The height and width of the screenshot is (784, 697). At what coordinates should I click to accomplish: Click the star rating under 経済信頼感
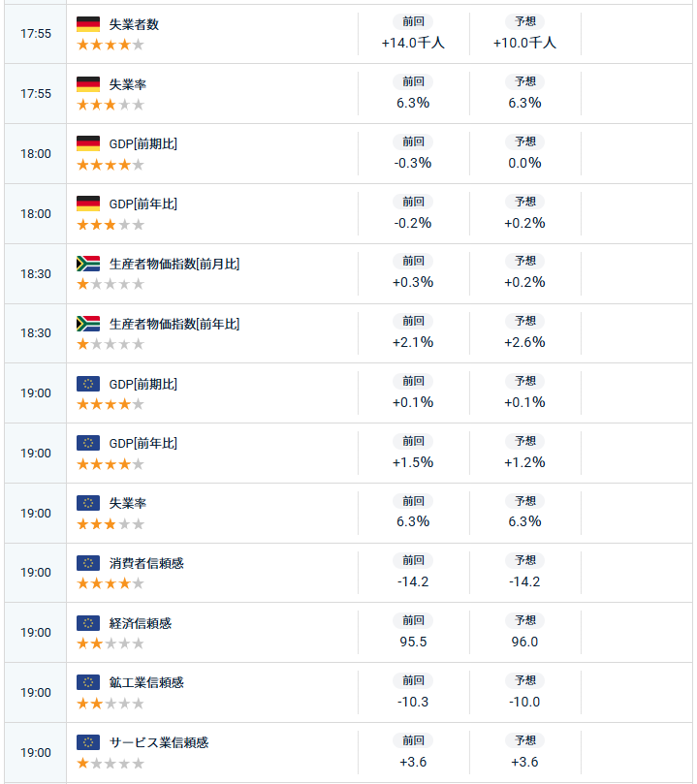(111, 643)
